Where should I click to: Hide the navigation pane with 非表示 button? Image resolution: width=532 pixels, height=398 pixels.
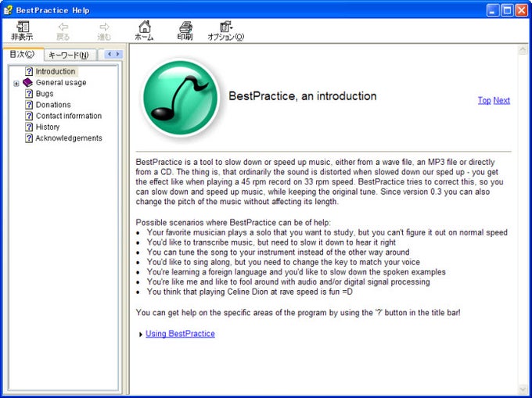22,30
